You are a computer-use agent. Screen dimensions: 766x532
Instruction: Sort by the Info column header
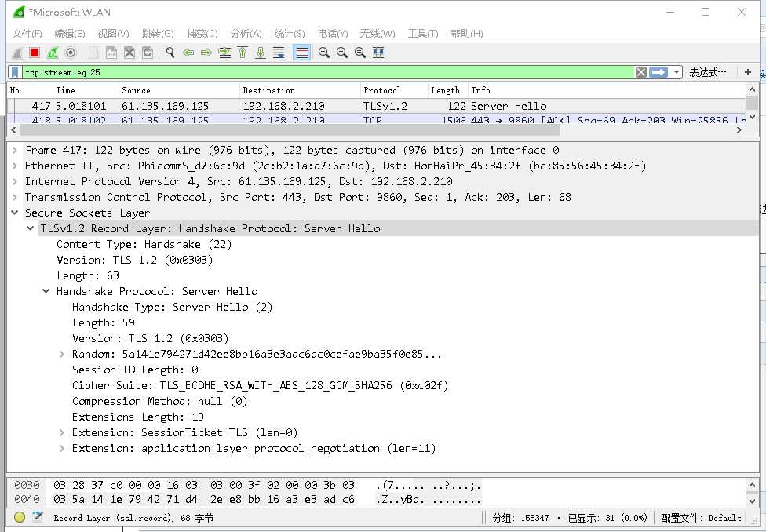point(607,90)
